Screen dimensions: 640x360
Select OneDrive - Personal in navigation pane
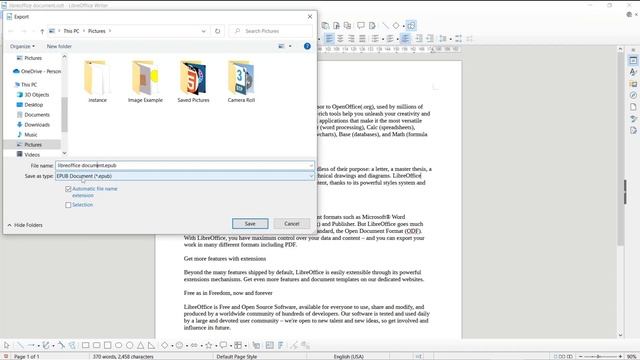pos(37,71)
